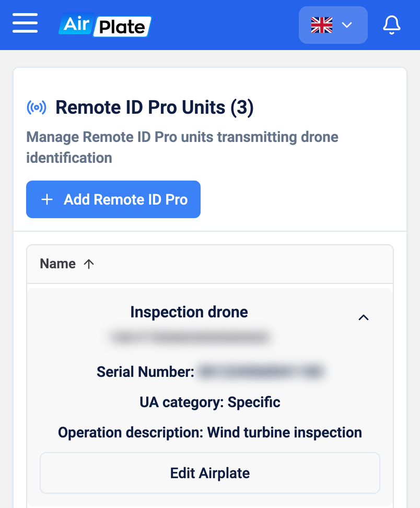
Task: Click UA category: Specific text
Action: pos(210,403)
